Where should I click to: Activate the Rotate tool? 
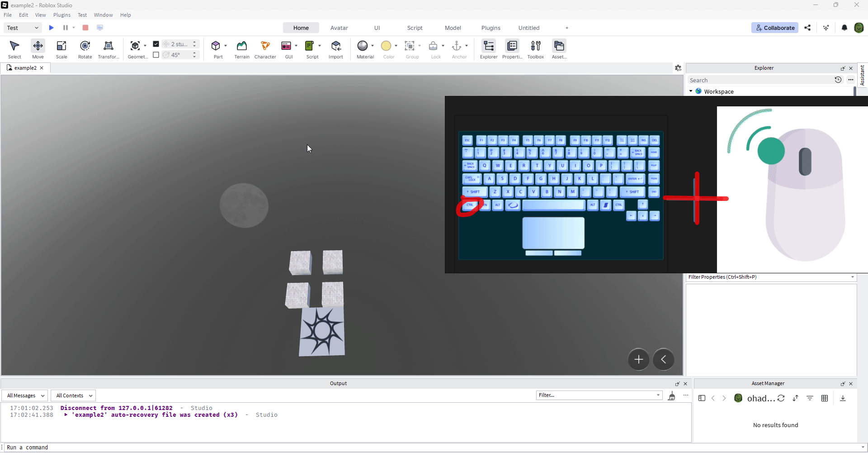point(85,49)
